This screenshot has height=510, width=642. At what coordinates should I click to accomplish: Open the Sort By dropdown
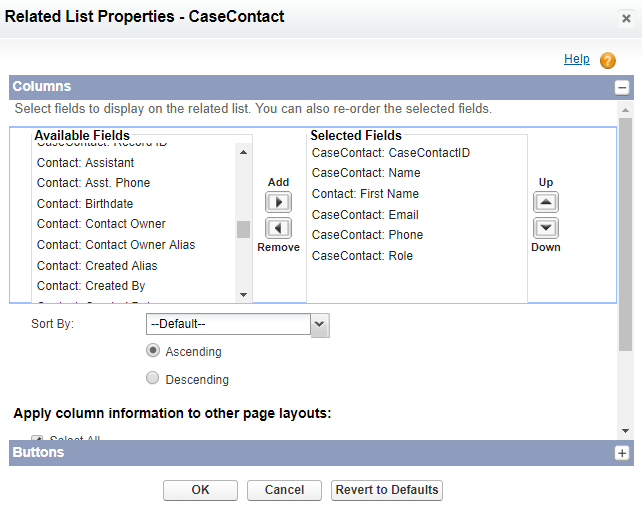pos(320,325)
